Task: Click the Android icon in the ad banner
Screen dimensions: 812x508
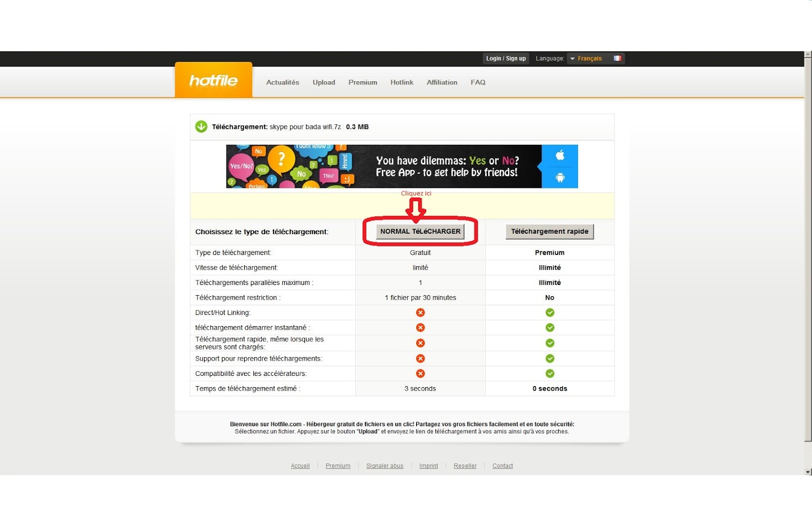Action: pos(560,177)
